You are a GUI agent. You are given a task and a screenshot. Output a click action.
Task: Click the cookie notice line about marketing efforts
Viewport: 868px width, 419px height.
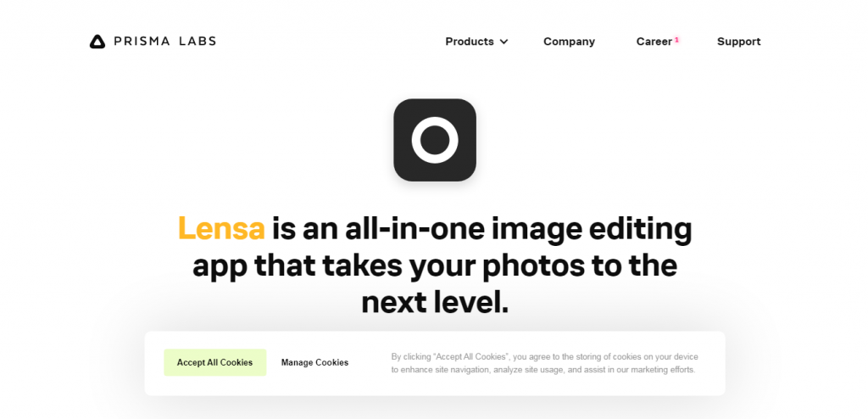point(543,370)
